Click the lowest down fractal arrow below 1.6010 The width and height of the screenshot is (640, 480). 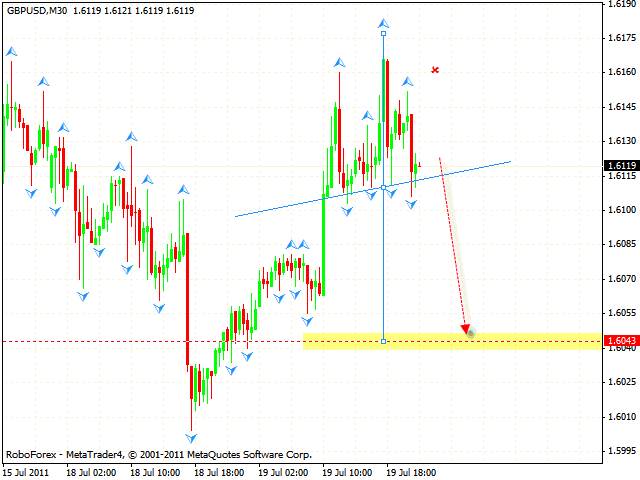coord(191,438)
